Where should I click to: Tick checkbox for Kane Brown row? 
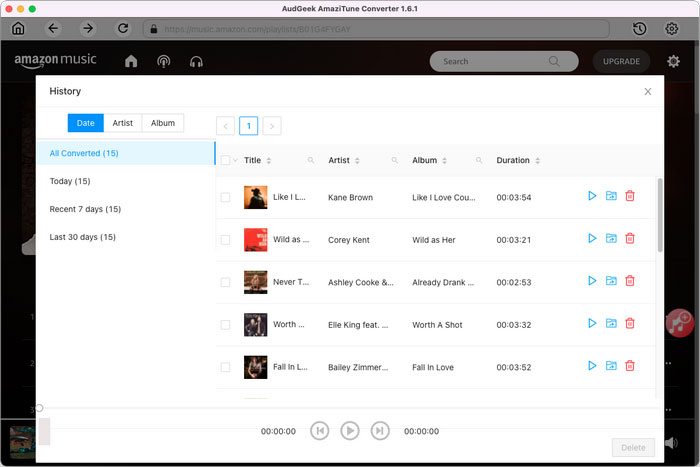[x=225, y=197]
